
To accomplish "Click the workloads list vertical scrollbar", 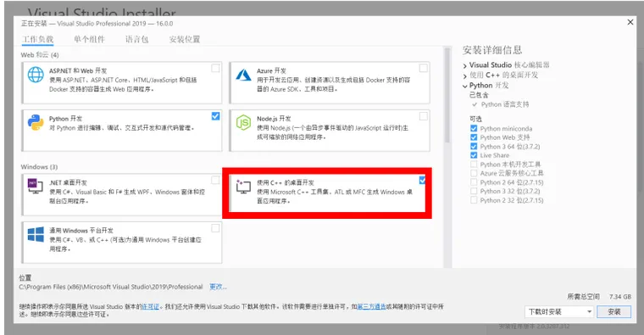I will [447, 95].
